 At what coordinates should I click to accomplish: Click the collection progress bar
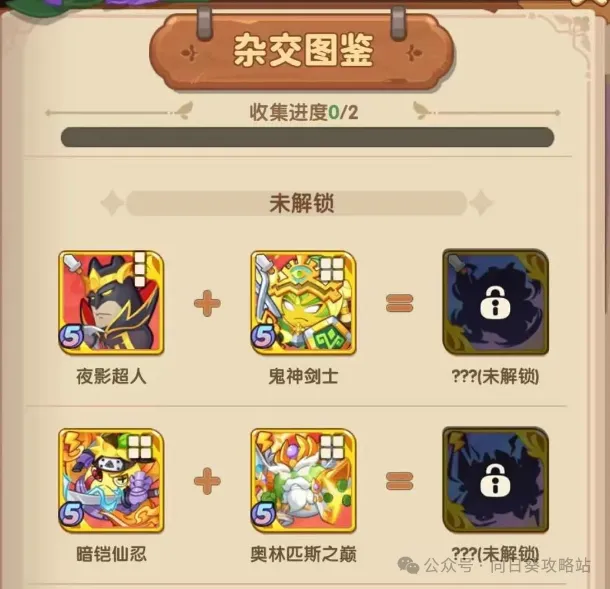pyautogui.click(x=307, y=137)
